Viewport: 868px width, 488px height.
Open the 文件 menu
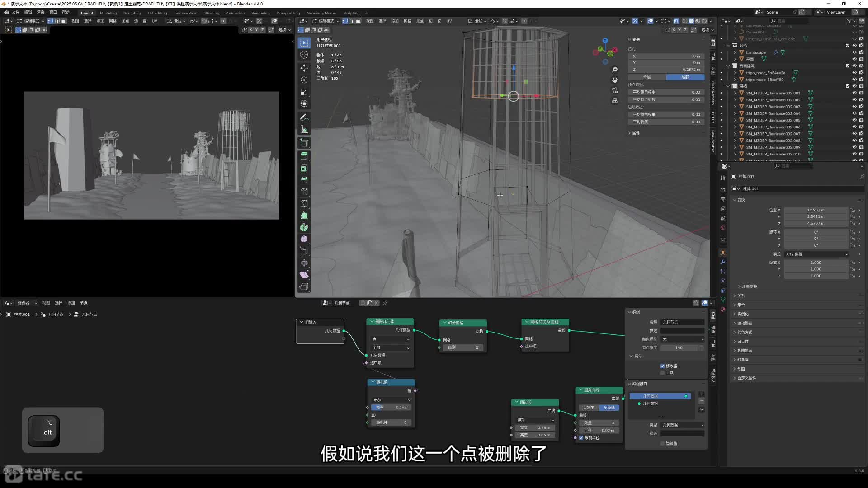tap(15, 12)
